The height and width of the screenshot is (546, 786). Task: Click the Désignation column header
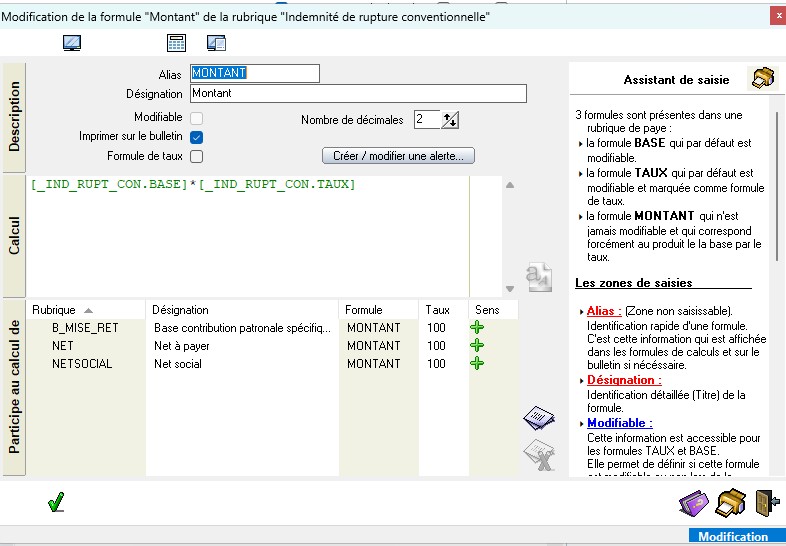240,310
